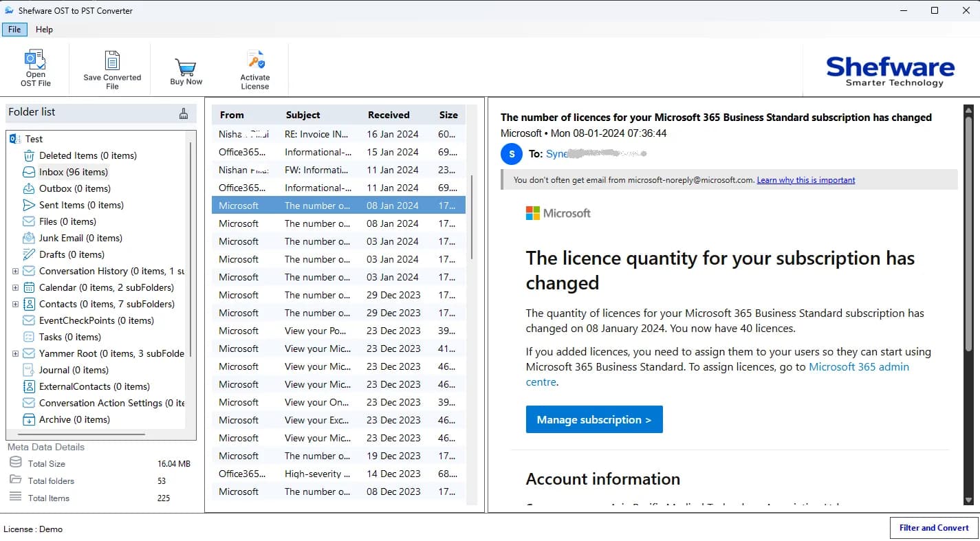
Task: Expand the Yammer Root folder node
Action: coord(15,353)
